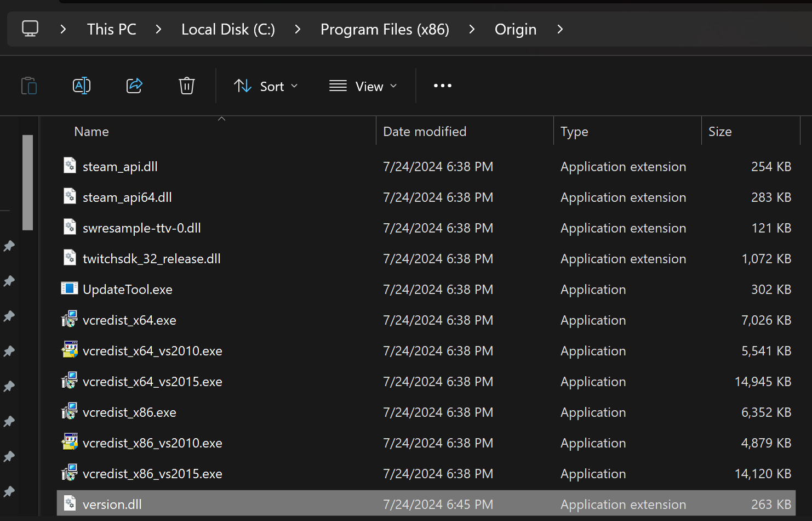Click the vertical scrollbar thumb in left pane
Screen dimensions: 812x521
[27, 182]
